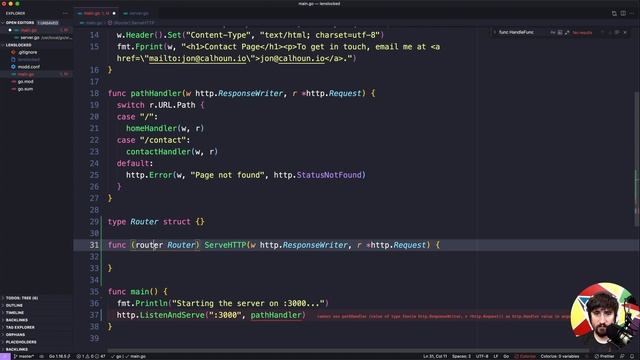Screen dimensions: 640x360
Task: Change encoding via UTF-8 status item
Action: 482,356
